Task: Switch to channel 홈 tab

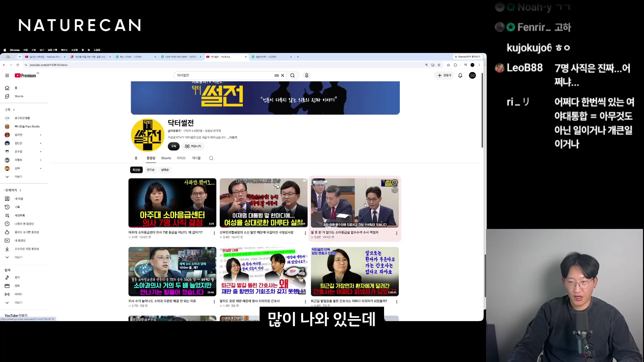Action: (136, 158)
